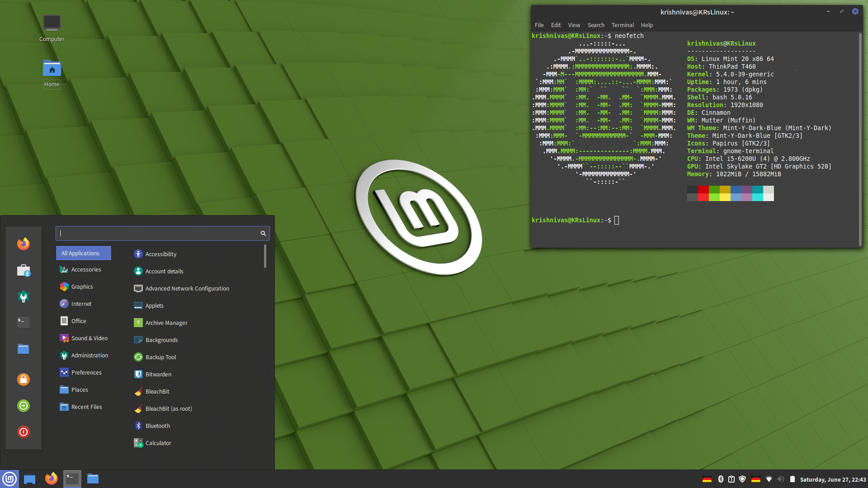Select the Archive Manager application

(x=166, y=322)
